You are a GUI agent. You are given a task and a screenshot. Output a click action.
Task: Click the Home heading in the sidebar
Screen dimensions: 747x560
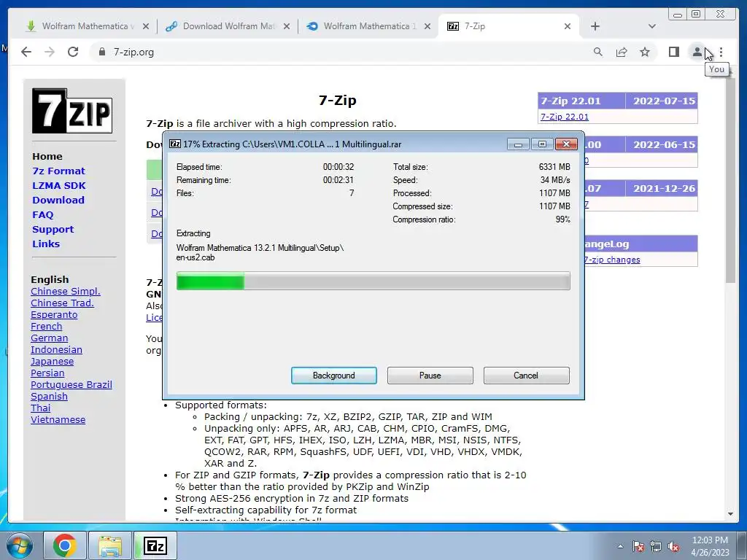click(x=47, y=156)
